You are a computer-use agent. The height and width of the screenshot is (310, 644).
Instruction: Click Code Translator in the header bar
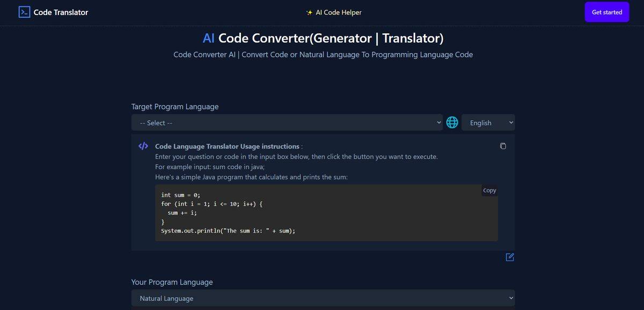[x=60, y=11]
